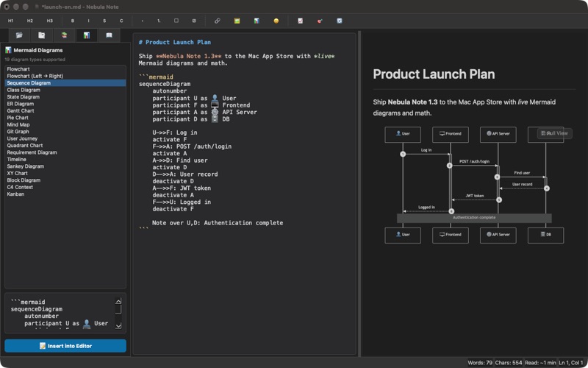Image resolution: width=588 pixels, height=368 pixels.
Task: Click the blue refresh icon in the toolbar
Action: click(340, 21)
